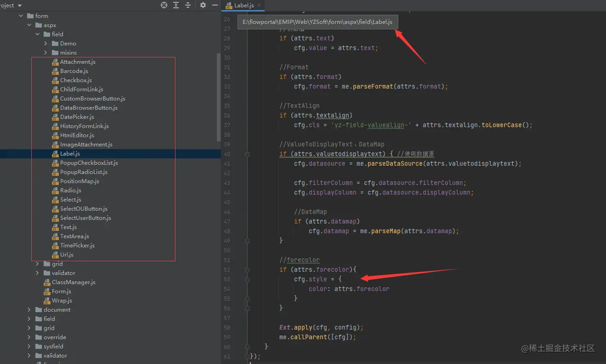Place cursor on 'me.parseFormat(attrs.format)' line
606x364 pixels.
click(371, 86)
